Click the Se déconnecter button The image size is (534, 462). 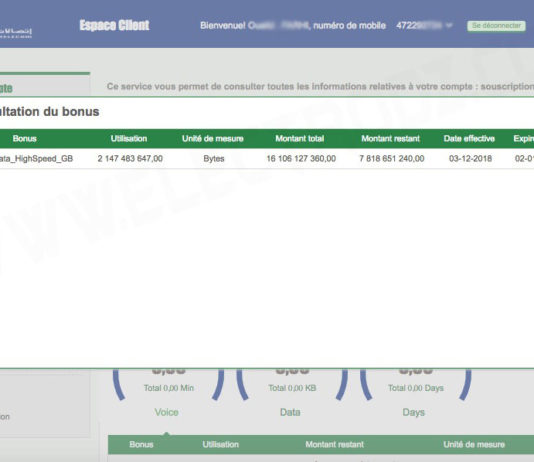click(x=496, y=26)
